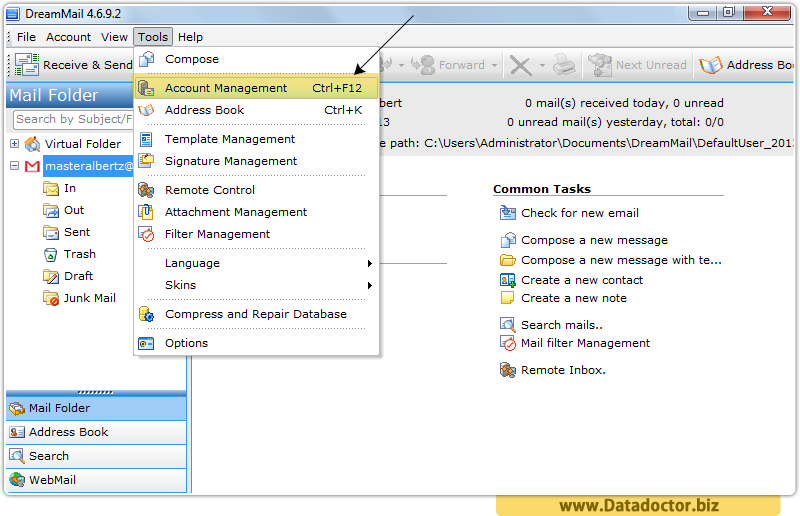Select Compress and Repair Database
Viewport: 800px width, 516px height.
coord(257,314)
